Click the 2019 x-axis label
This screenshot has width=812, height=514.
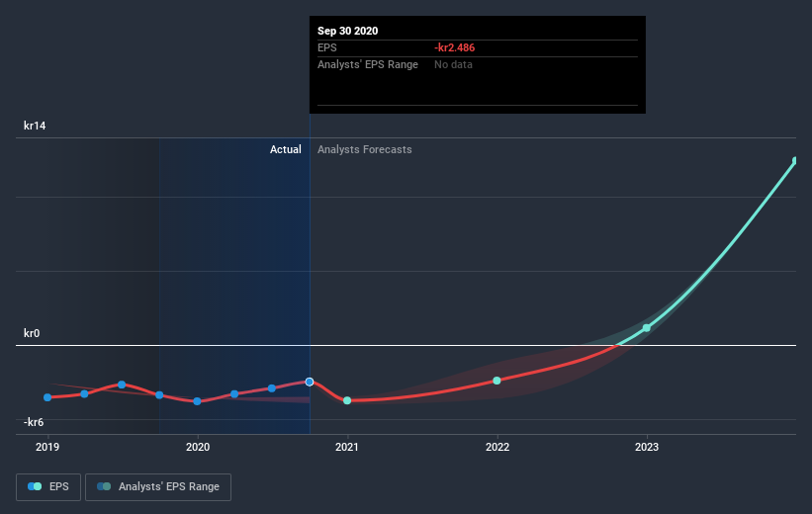47,447
